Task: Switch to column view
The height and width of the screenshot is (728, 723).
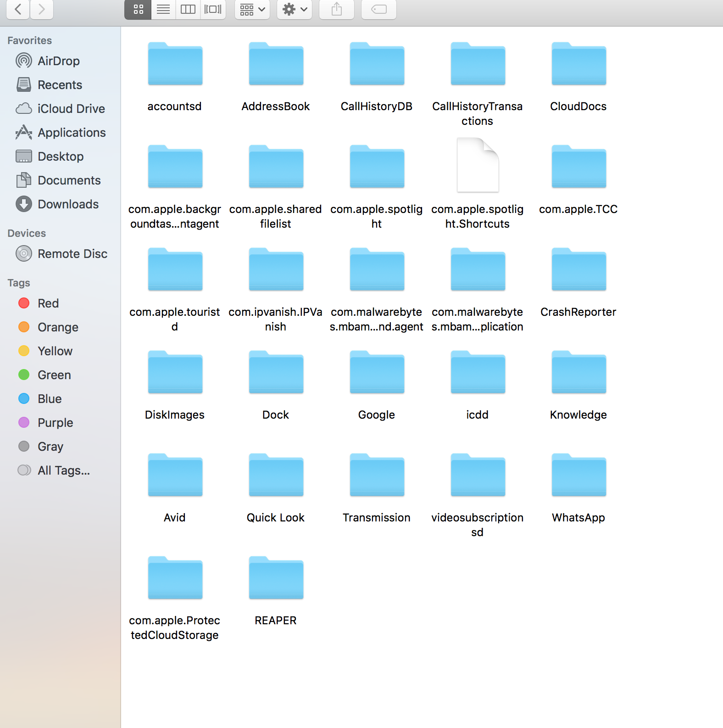Action: pos(188,9)
